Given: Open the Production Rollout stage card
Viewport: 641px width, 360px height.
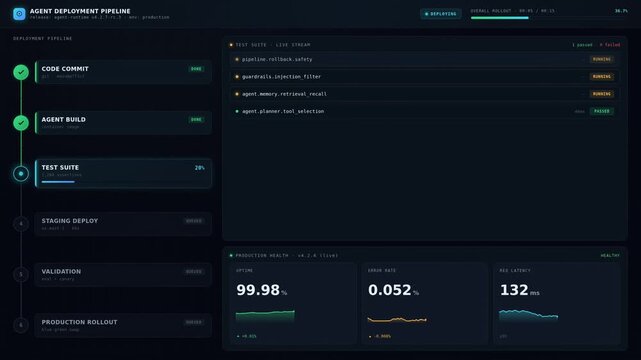Looking at the screenshot, I should [123, 325].
